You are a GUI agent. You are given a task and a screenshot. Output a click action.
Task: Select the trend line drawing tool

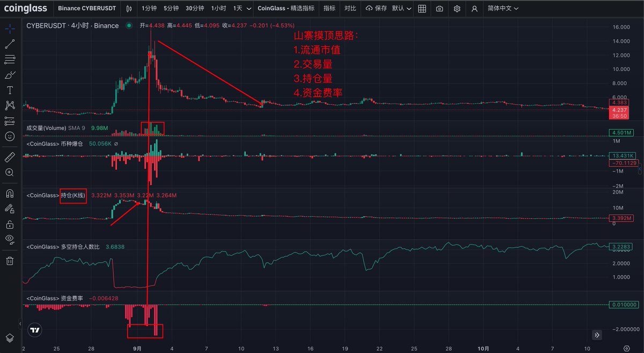(10, 44)
